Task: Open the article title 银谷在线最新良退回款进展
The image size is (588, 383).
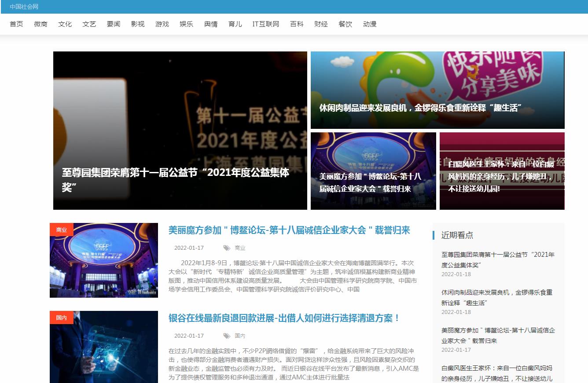Action: pyautogui.click(x=284, y=318)
